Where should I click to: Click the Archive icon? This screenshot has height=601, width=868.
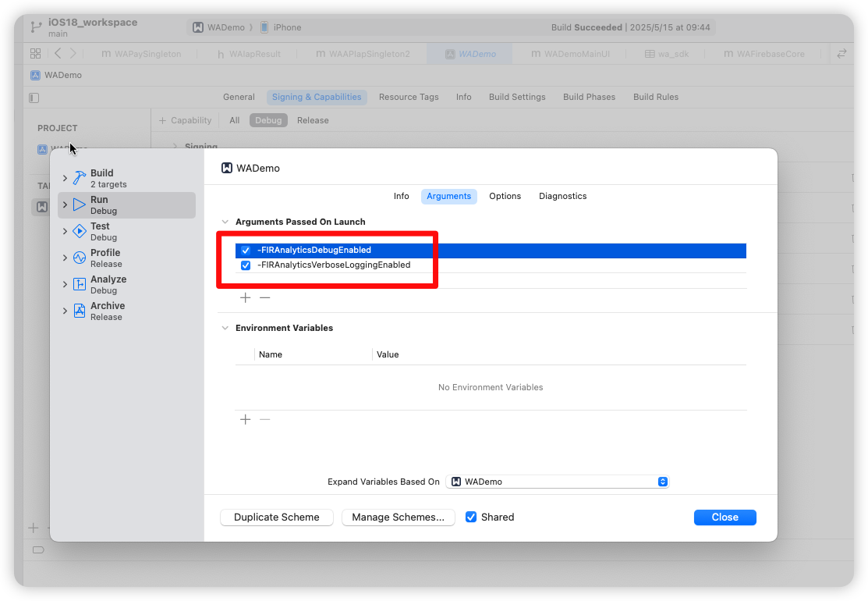coord(80,311)
